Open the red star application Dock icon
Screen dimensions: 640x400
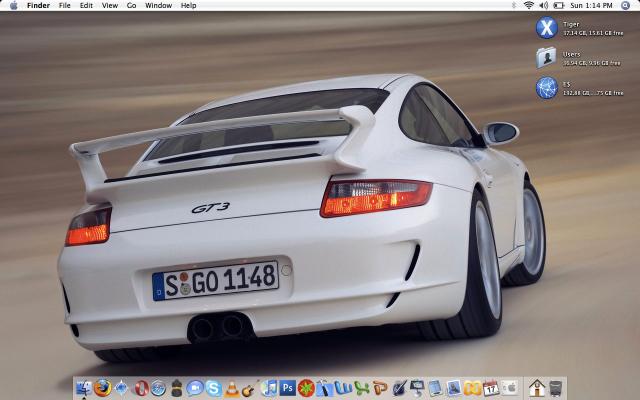(x=306, y=388)
